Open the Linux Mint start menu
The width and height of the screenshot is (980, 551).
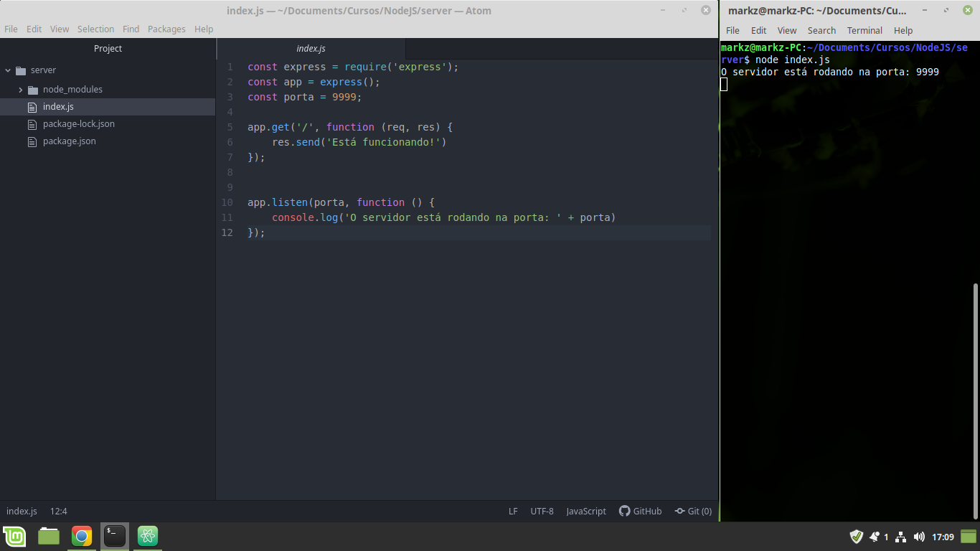[x=14, y=536]
